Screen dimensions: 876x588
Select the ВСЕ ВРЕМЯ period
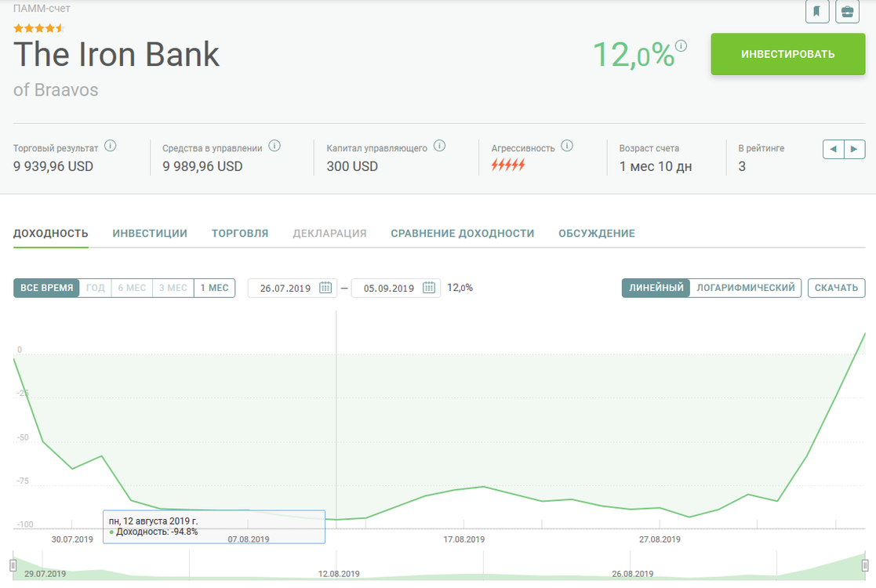tap(46, 289)
